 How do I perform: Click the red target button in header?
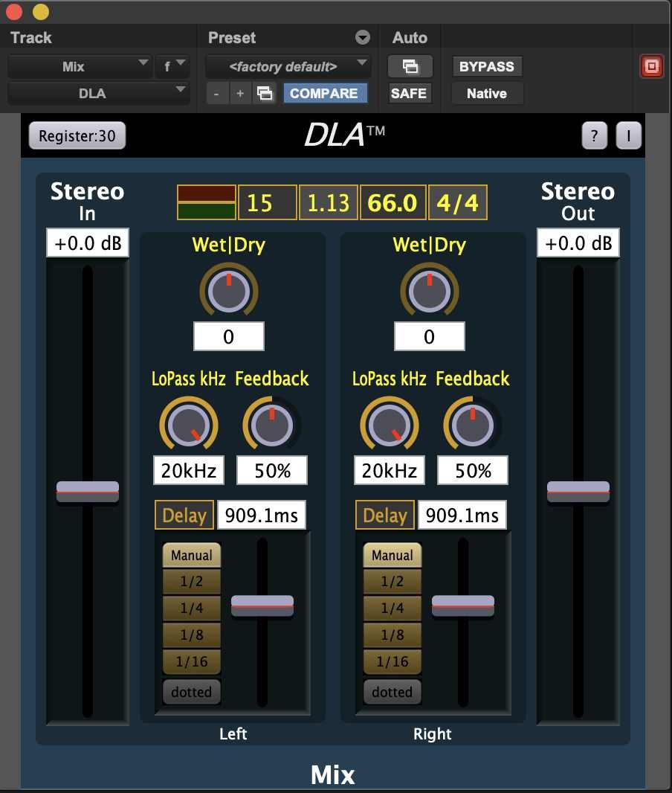(651, 66)
